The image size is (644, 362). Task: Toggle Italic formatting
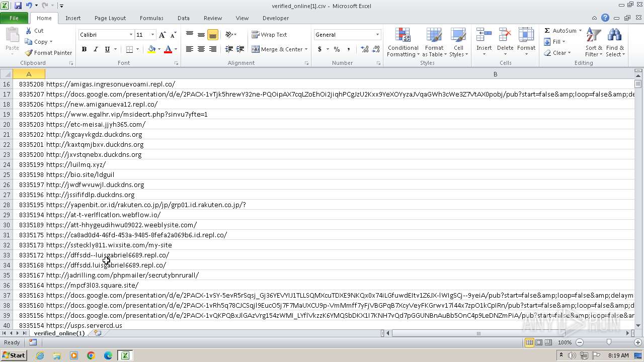click(x=96, y=49)
